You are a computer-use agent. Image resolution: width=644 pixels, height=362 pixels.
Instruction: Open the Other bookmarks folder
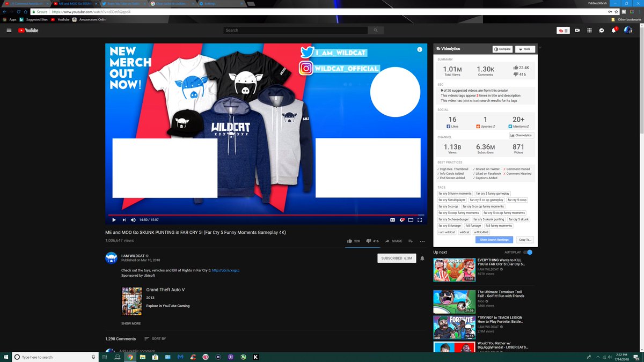(627, 19)
